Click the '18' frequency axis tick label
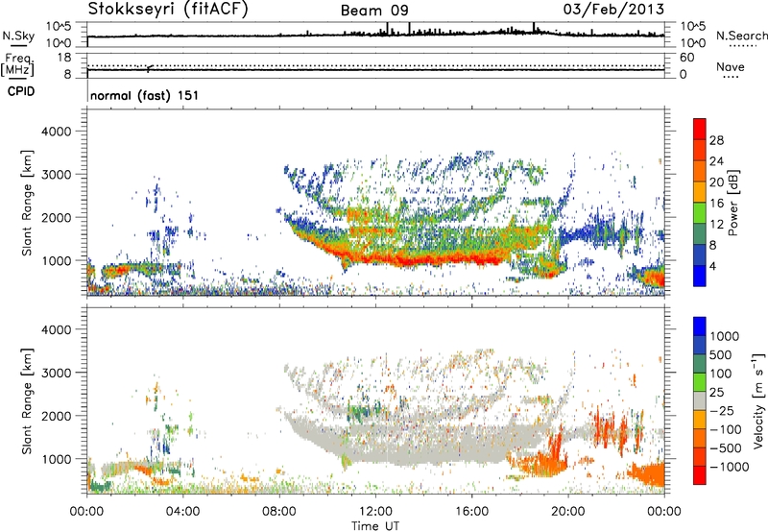The height and width of the screenshot is (532, 768). [64, 58]
